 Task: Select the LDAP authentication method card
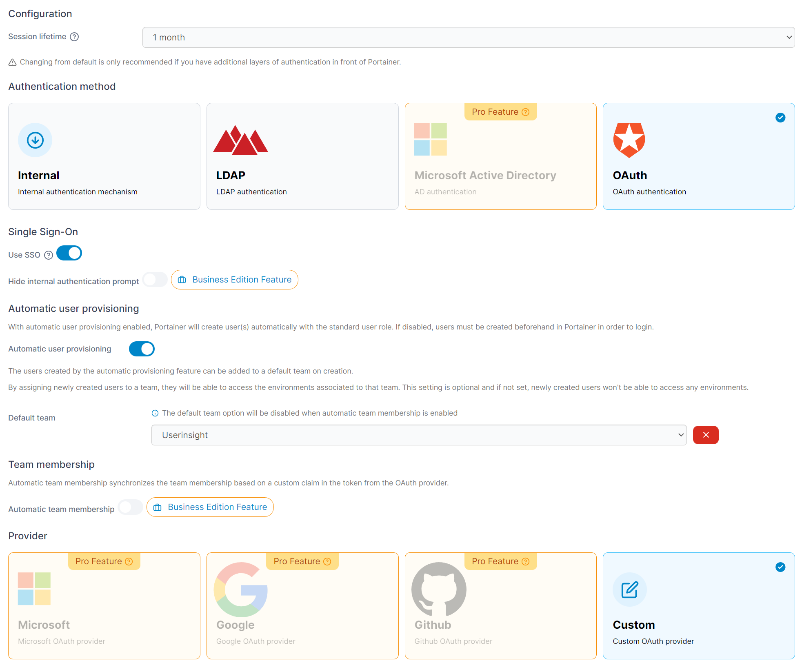point(302,156)
